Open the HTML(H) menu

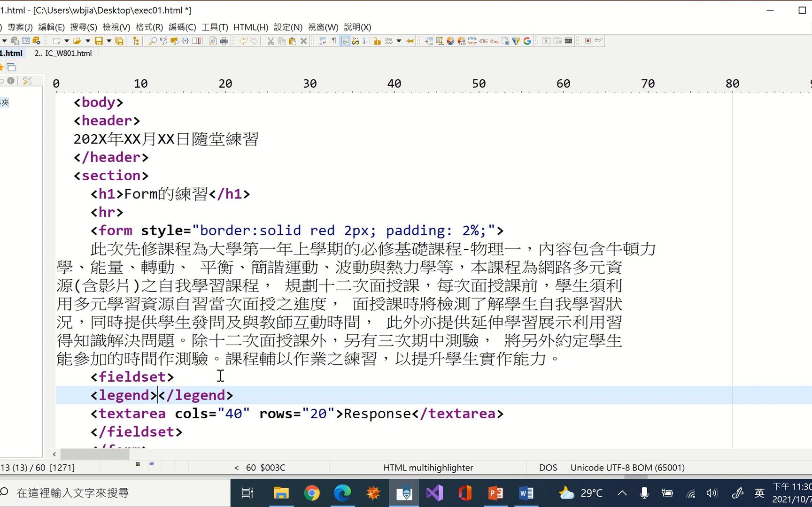[x=251, y=27]
